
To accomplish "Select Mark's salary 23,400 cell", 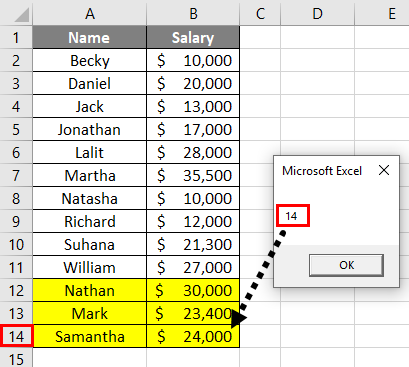I will 193,313.
